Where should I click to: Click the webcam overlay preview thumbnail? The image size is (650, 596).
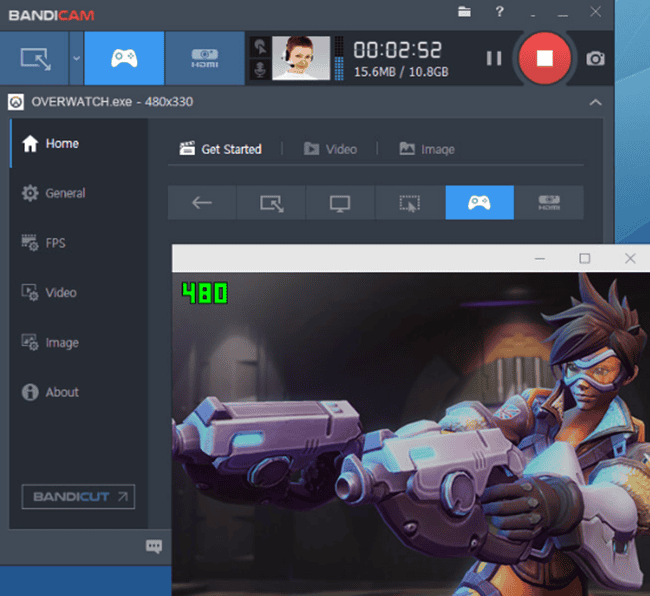click(301, 58)
